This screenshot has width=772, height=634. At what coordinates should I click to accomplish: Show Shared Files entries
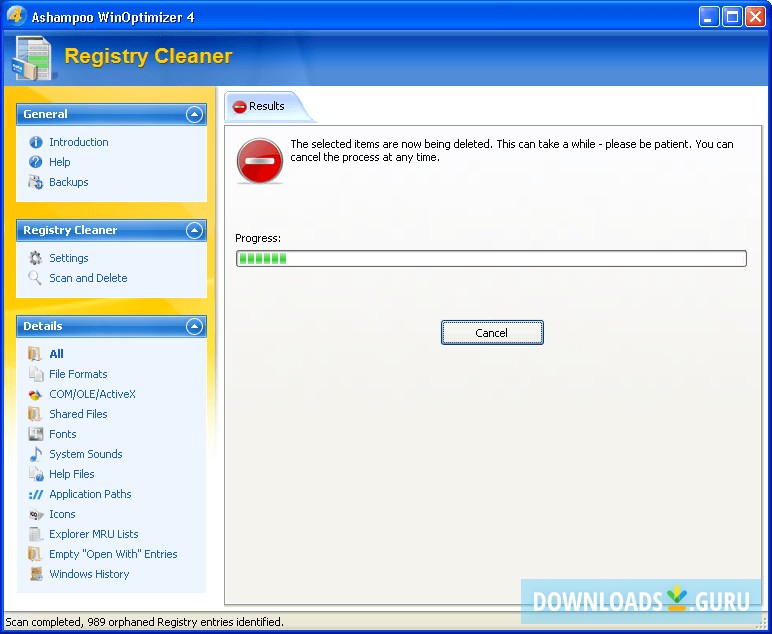[x=78, y=414]
